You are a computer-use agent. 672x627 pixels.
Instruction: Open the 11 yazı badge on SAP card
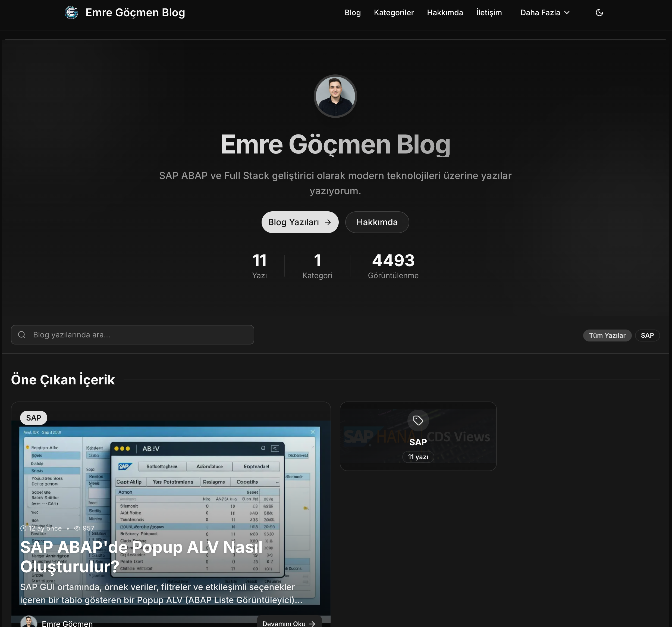pyautogui.click(x=418, y=457)
